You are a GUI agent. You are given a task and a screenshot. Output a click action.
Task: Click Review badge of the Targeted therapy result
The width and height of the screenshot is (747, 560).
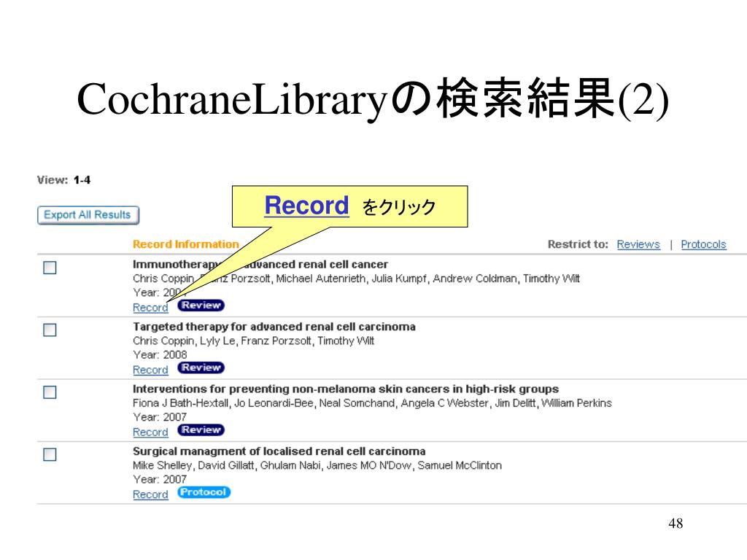201,367
